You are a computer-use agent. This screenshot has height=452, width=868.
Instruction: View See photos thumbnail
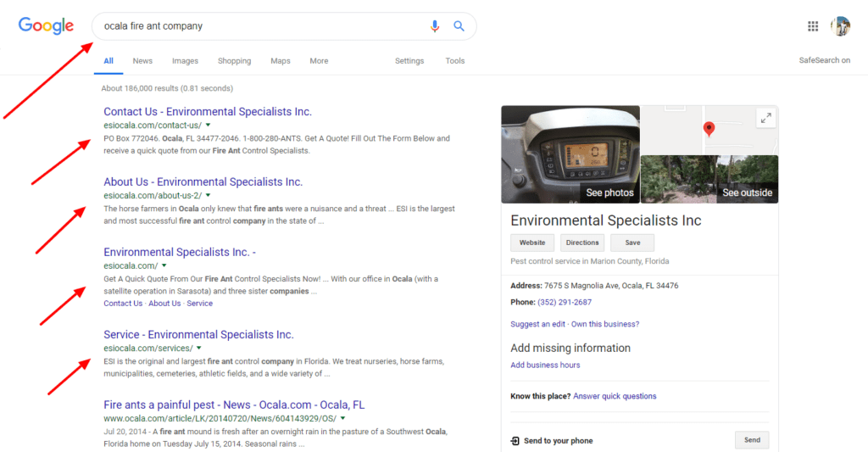pos(570,154)
